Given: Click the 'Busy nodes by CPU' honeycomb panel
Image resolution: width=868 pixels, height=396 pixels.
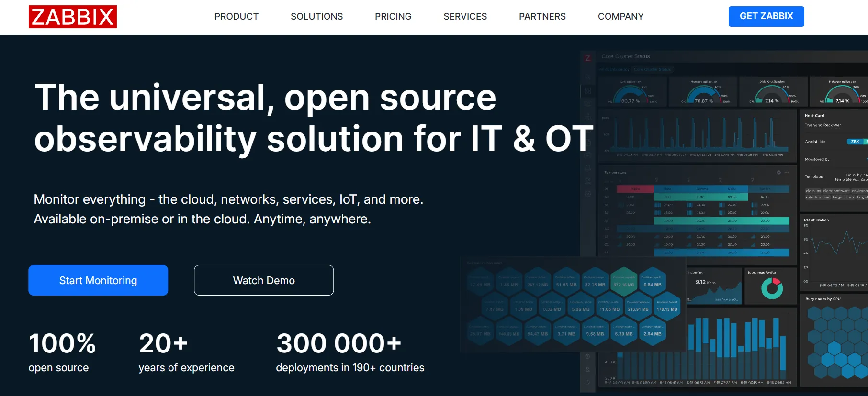Looking at the screenshot, I should [834, 341].
